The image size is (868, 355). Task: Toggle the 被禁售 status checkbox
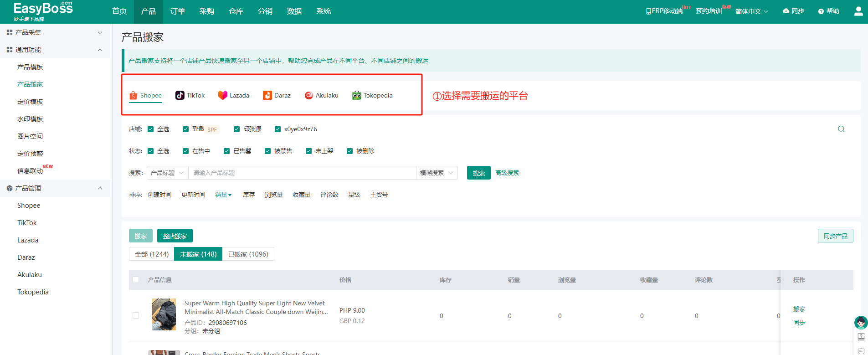267,151
